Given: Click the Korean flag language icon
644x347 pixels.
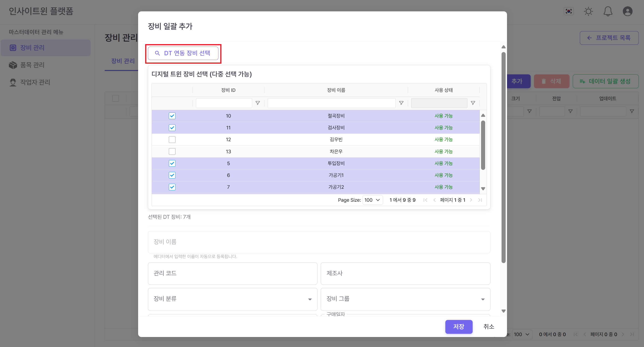Looking at the screenshot, I should pyautogui.click(x=569, y=11).
